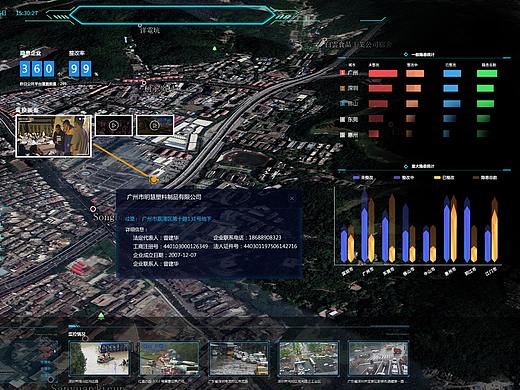Open the crosswalk intersection camera feed

tap(378, 358)
